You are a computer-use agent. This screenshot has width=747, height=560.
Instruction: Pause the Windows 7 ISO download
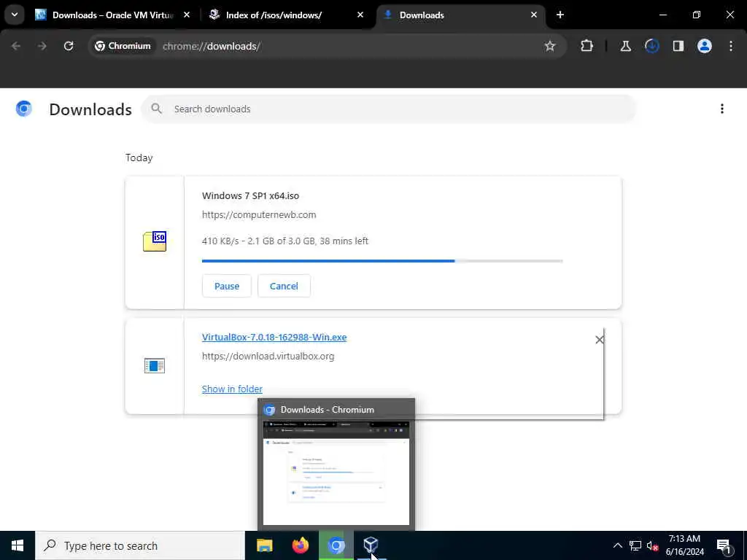click(x=227, y=286)
